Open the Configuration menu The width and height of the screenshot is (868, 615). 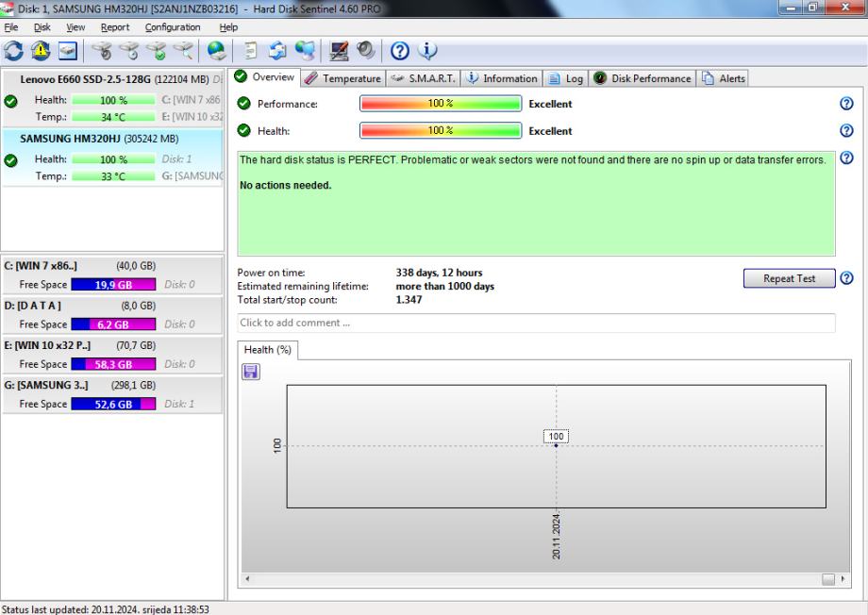pos(173,27)
